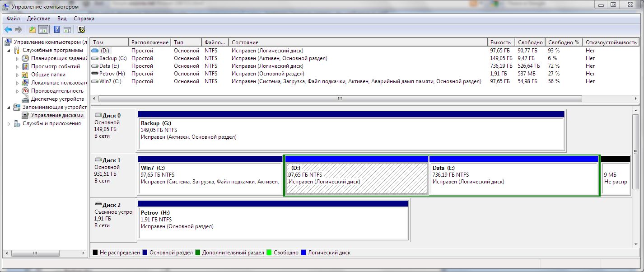The image size is (644, 272).
Task: Select the Data (E:) partition block on Диск 1
Action: click(x=513, y=175)
